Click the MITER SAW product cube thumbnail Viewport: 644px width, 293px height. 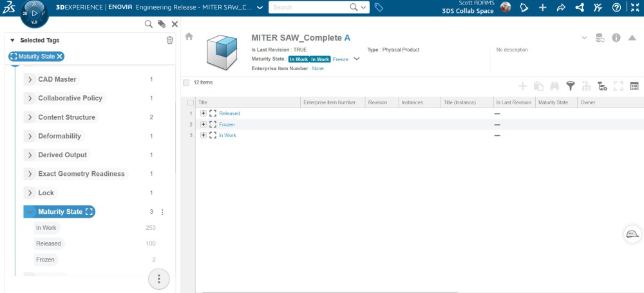222,52
